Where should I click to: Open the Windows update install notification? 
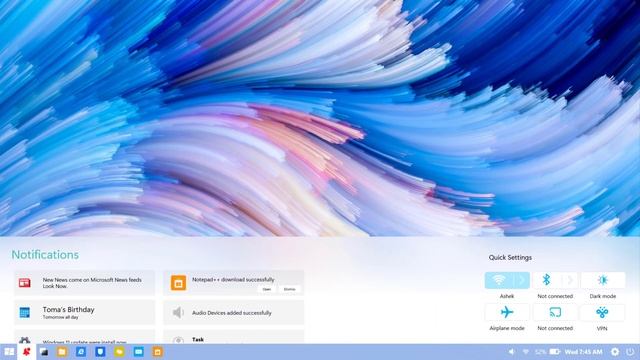click(84, 337)
